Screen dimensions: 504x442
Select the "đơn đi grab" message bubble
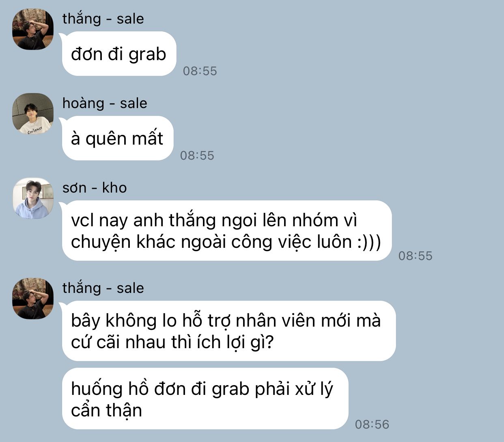tap(119, 54)
